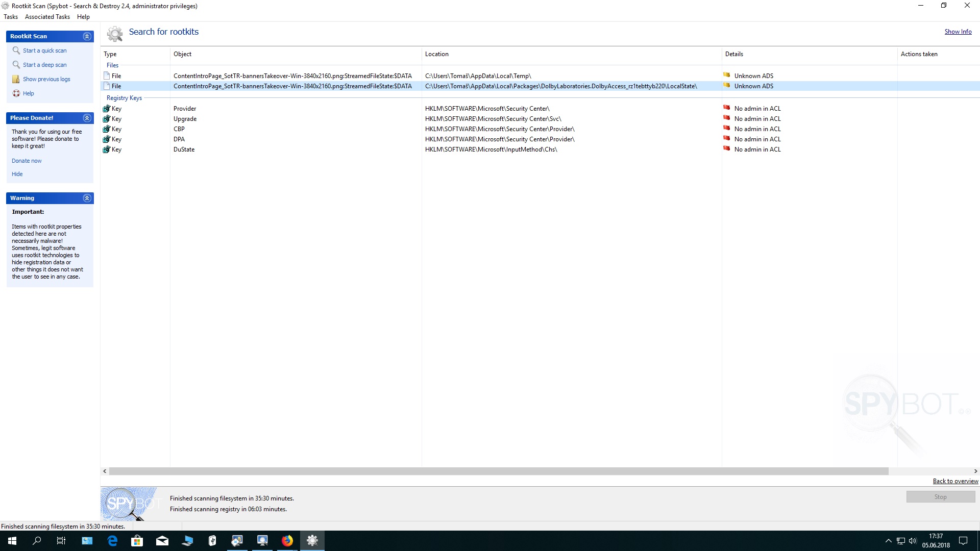This screenshot has height=551, width=980.
Task: Click the Start a quick scan magnifier icon
Action: 16,51
